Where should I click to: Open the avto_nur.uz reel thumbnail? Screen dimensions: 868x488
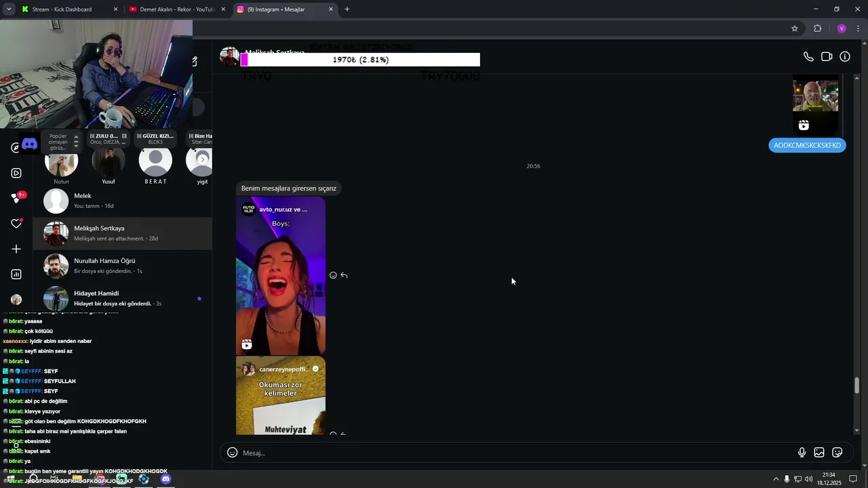(281, 276)
